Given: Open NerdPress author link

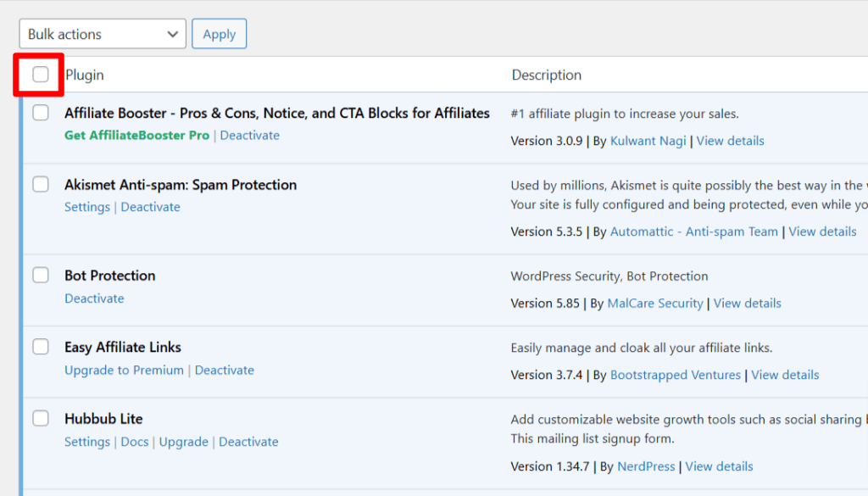Looking at the screenshot, I should (x=646, y=466).
